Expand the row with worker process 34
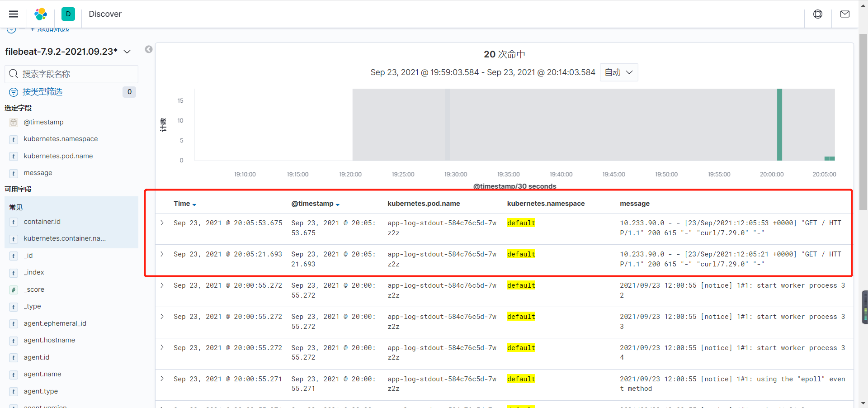 (x=162, y=348)
